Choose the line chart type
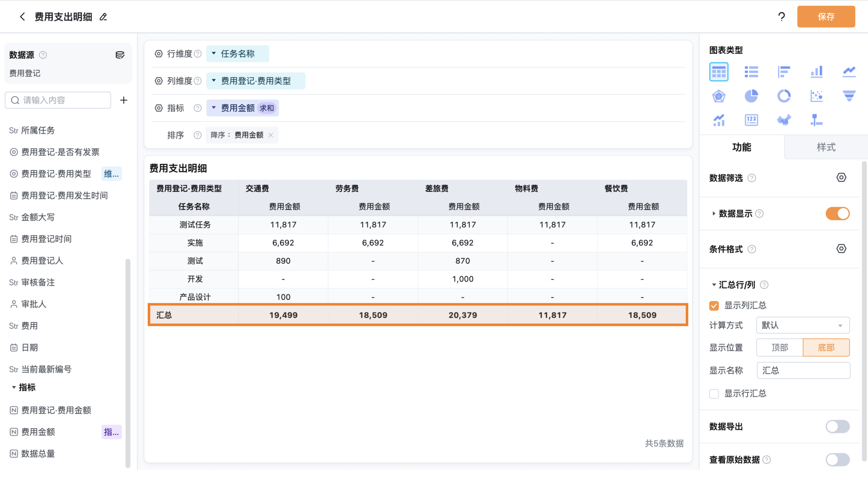This screenshot has height=488, width=868. click(x=849, y=72)
